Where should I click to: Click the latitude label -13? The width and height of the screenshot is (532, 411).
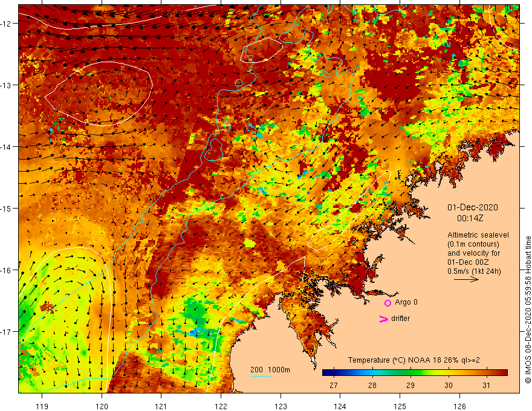coord(5,85)
